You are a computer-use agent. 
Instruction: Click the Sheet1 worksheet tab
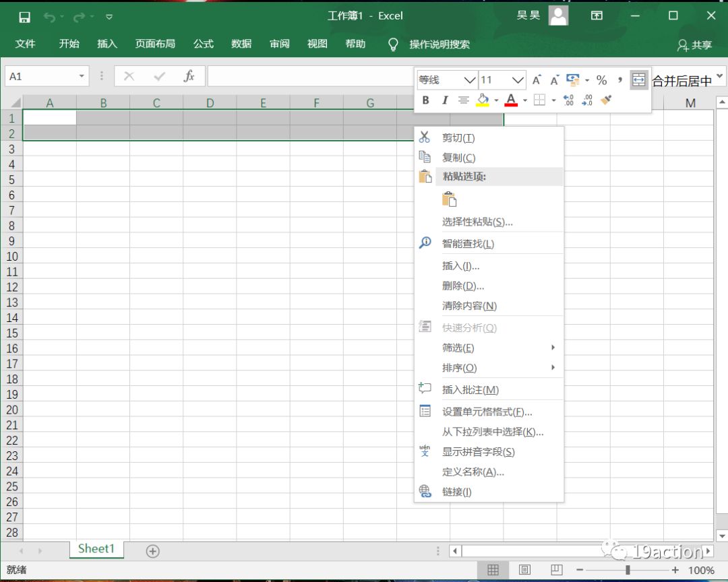click(x=96, y=548)
